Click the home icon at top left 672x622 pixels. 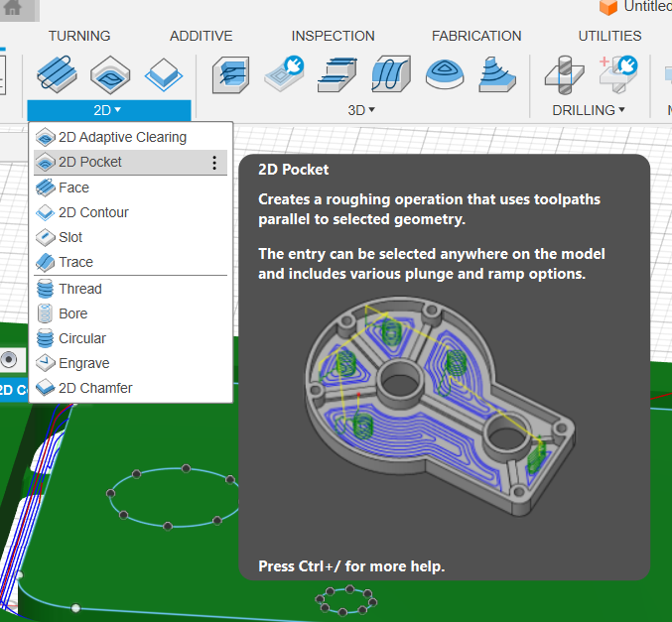(x=12, y=7)
